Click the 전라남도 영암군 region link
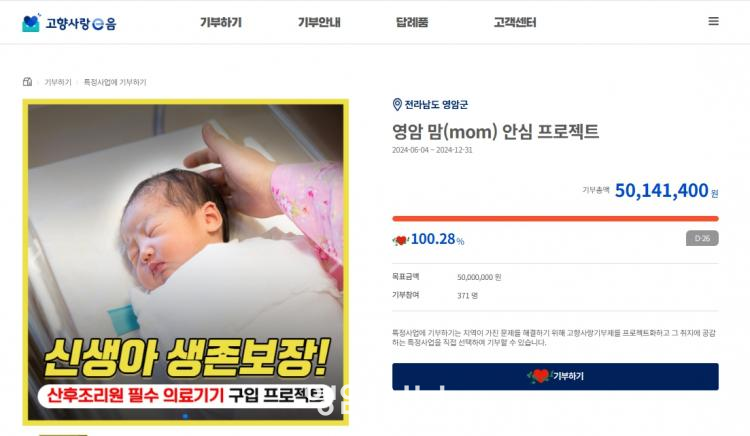The height and width of the screenshot is (436, 750). click(436, 105)
